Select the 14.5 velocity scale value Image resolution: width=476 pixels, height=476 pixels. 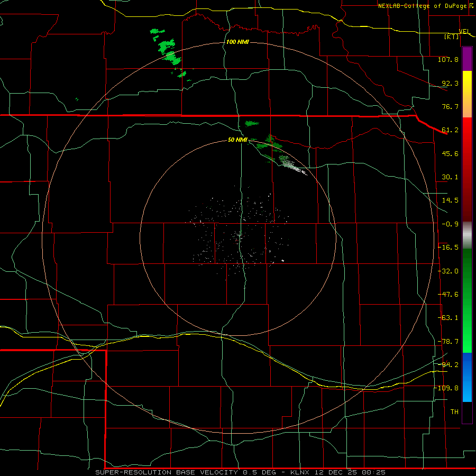(x=450, y=200)
